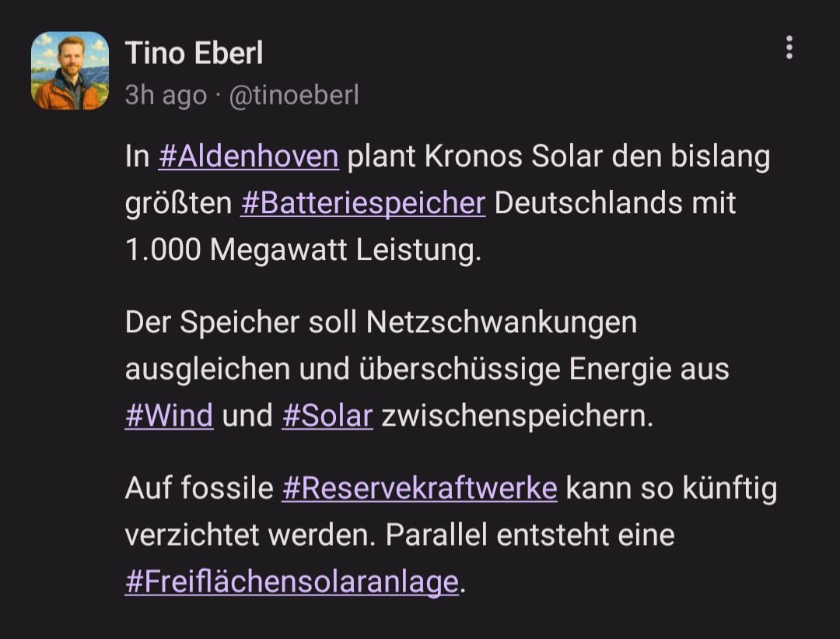Image resolution: width=840 pixels, height=639 pixels.
Task: Click Tino Eberl's profile avatar
Action: click(x=70, y=70)
